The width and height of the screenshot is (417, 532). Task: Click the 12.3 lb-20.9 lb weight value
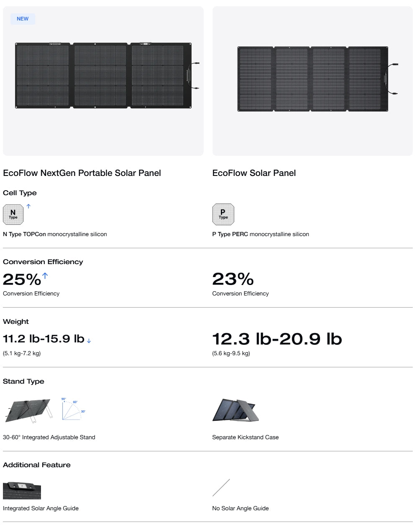tap(277, 339)
